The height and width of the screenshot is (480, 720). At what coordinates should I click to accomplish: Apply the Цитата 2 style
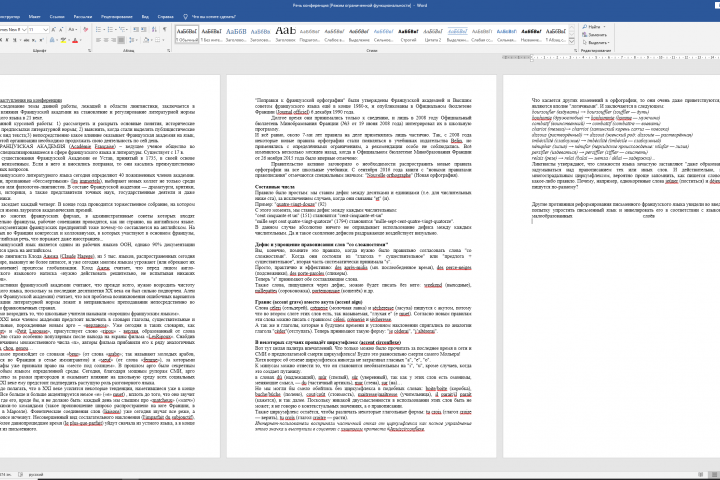pos(433,34)
